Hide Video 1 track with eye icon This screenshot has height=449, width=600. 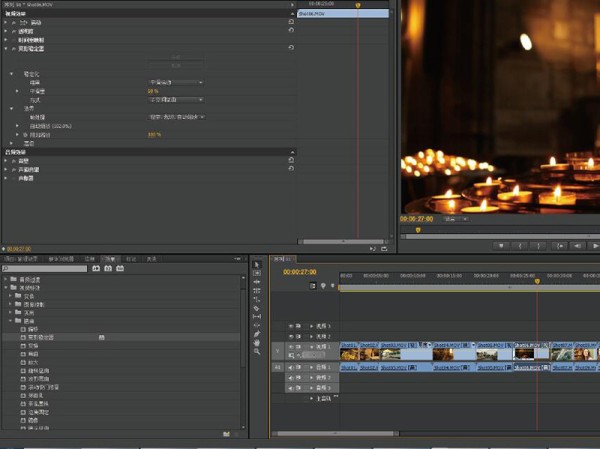click(291, 347)
